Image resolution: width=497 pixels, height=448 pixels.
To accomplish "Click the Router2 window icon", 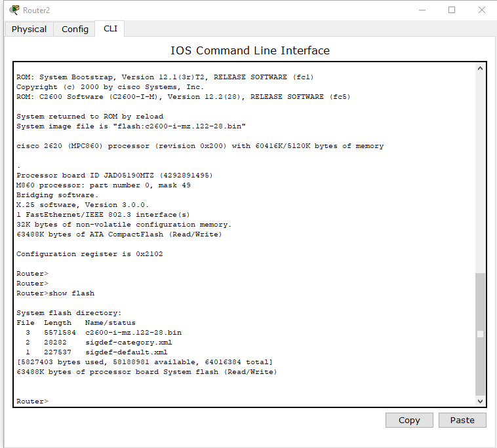I will [x=14, y=10].
